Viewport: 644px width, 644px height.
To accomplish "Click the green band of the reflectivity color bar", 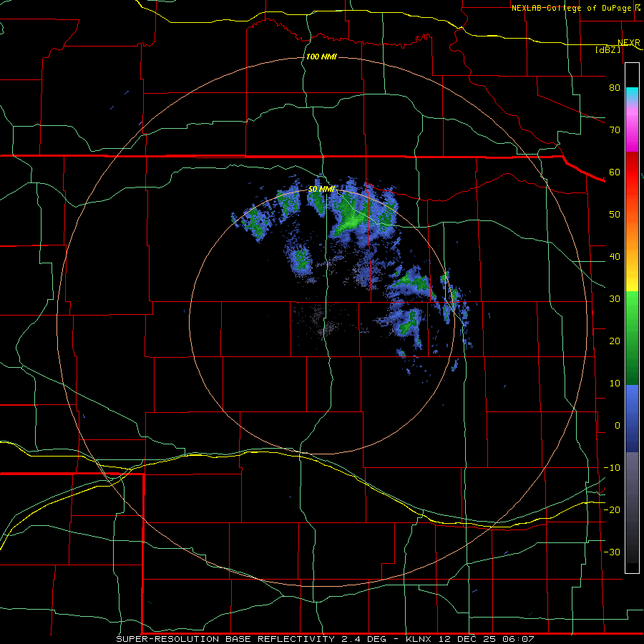I will 632,338.
